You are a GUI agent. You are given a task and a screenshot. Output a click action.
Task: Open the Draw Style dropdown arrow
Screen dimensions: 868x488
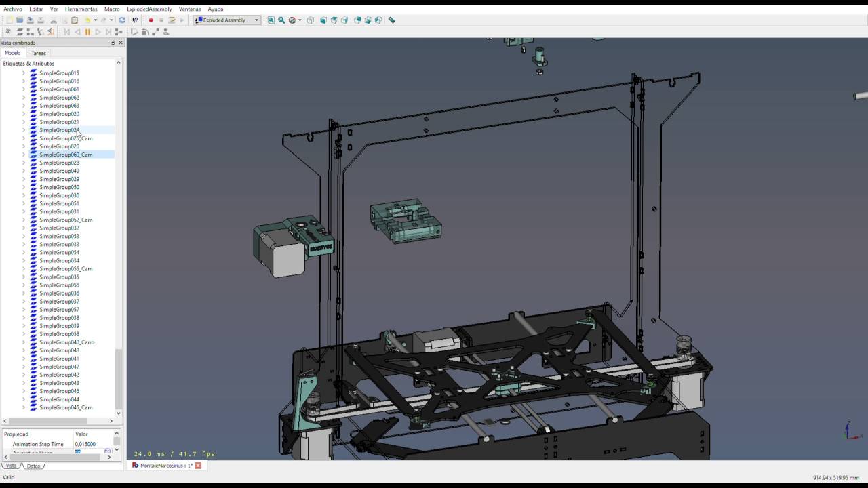pos(300,20)
